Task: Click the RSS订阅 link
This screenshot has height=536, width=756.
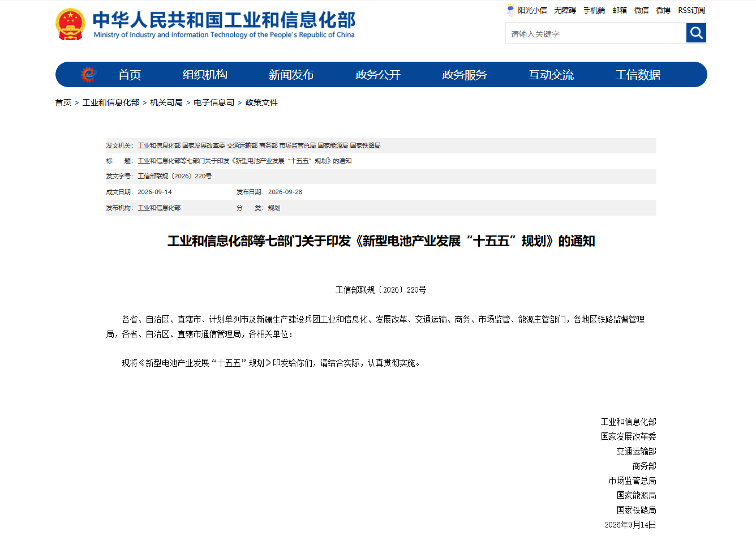Action: pyautogui.click(x=691, y=10)
